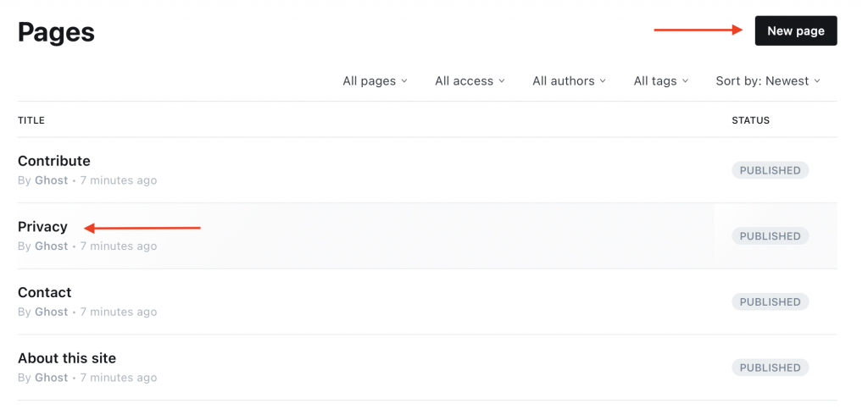868x420 pixels.
Task: Select the Contact page title
Action: [x=45, y=292]
